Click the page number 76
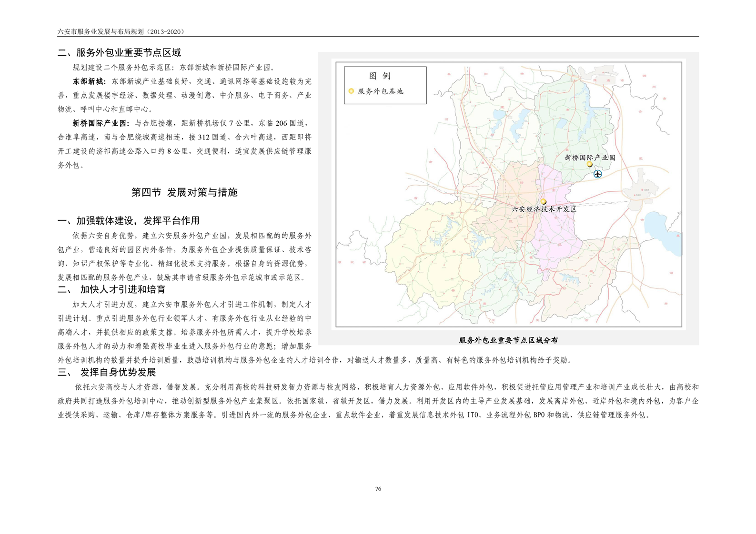Viewport: 756px width, 534px height. (378, 489)
